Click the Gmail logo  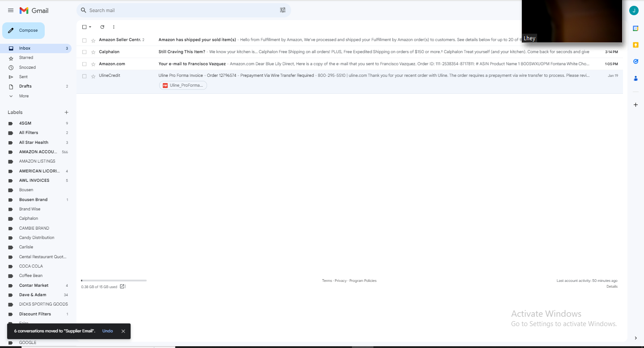pyautogui.click(x=34, y=10)
